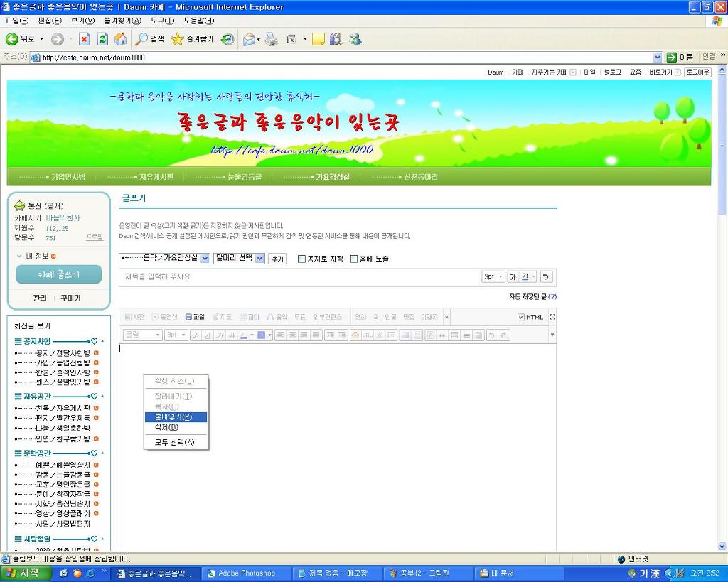Refresh the page with the green arrows icon

[x=102, y=40]
